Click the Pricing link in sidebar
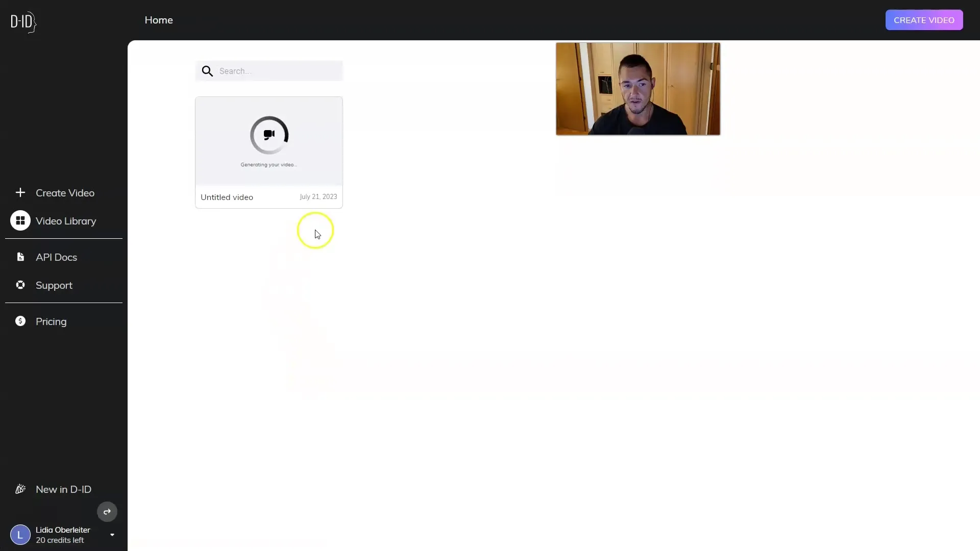 click(51, 321)
